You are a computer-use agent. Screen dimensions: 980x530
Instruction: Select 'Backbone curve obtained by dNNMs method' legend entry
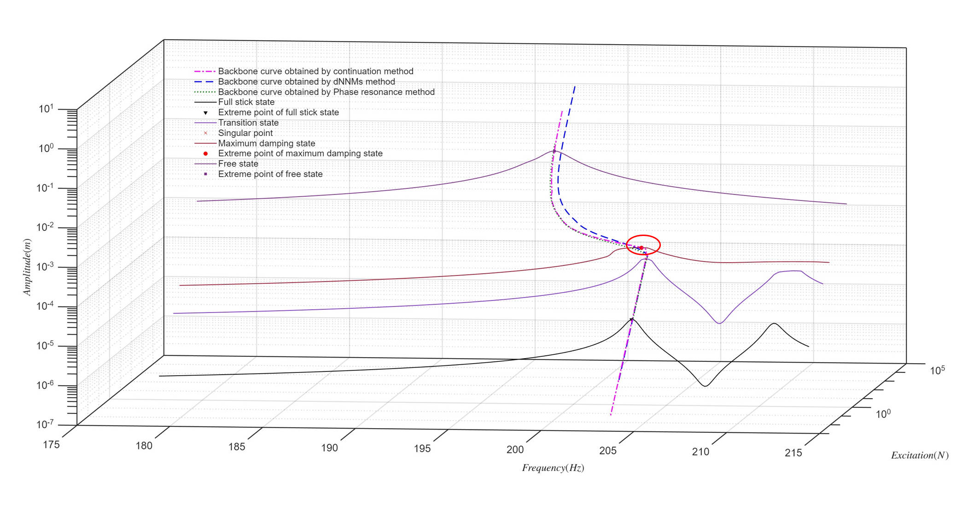tap(306, 82)
